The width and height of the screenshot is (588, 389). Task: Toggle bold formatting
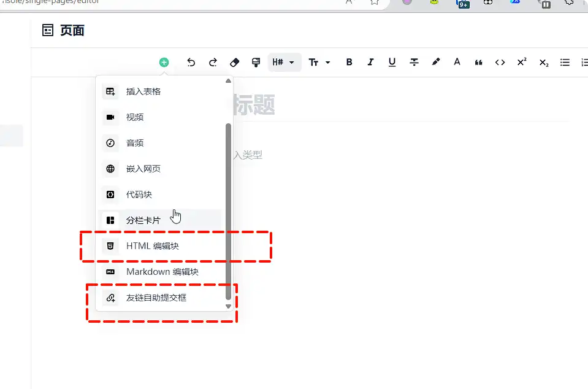349,62
